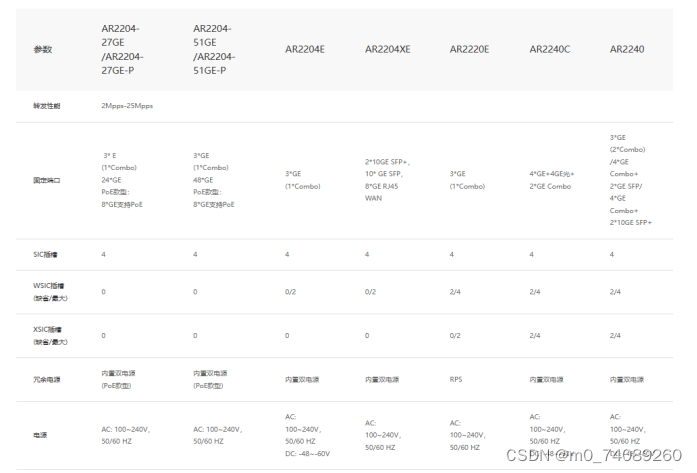Select the 'AR2204-51GE /AR2204-51GE-P' column header
This screenshot has height=473, width=697.
[x=214, y=49]
